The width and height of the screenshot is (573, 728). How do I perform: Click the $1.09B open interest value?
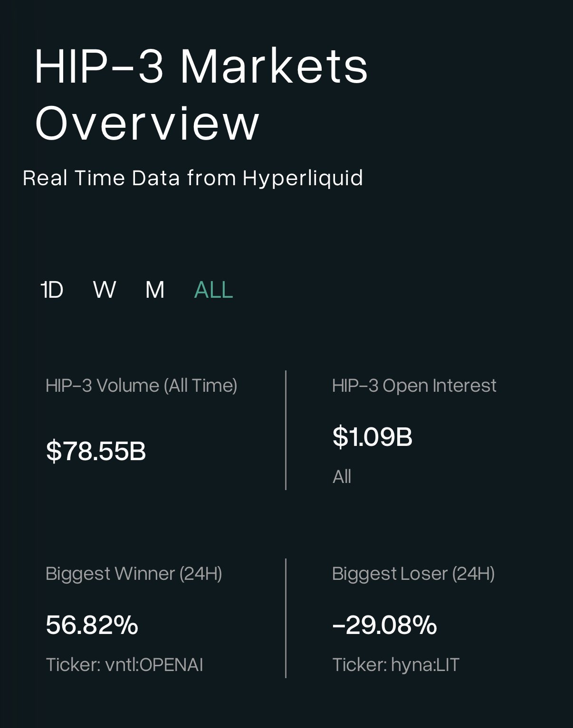(x=372, y=437)
